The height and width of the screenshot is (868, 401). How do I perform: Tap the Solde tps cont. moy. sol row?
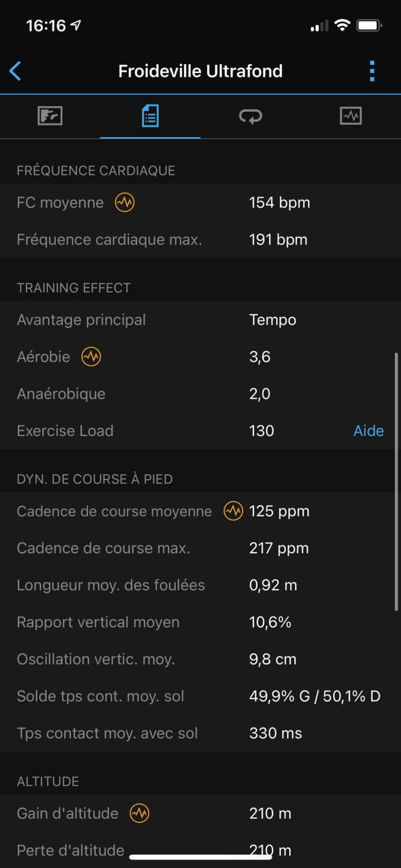coord(200,696)
